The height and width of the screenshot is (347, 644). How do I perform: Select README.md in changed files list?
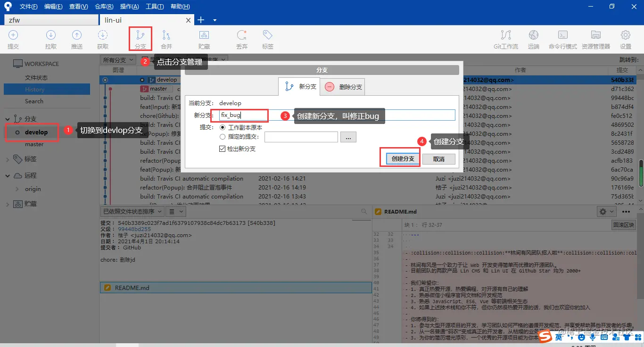[x=236, y=287]
